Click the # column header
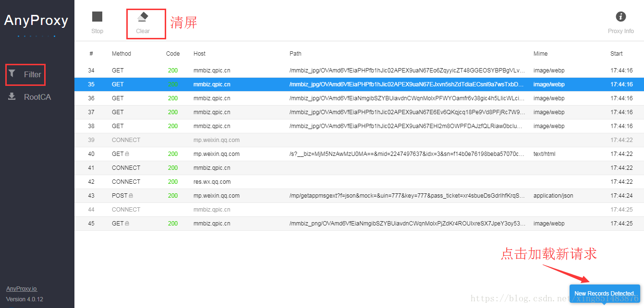Screen dimensions: 644x308 91,54
